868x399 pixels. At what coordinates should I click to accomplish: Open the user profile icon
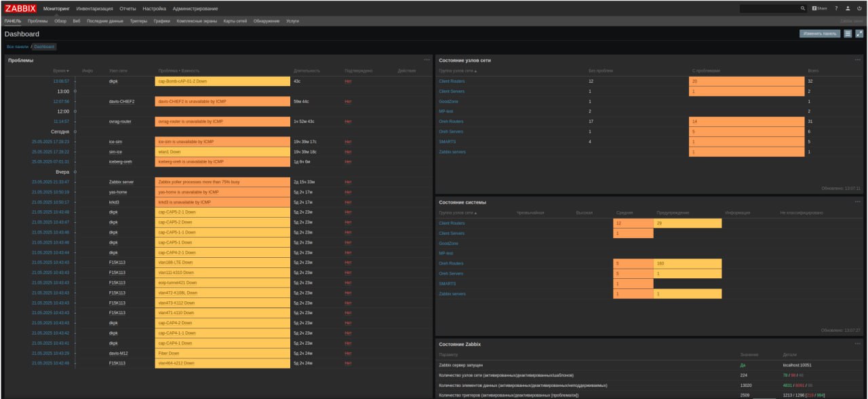pyautogui.click(x=848, y=8)
